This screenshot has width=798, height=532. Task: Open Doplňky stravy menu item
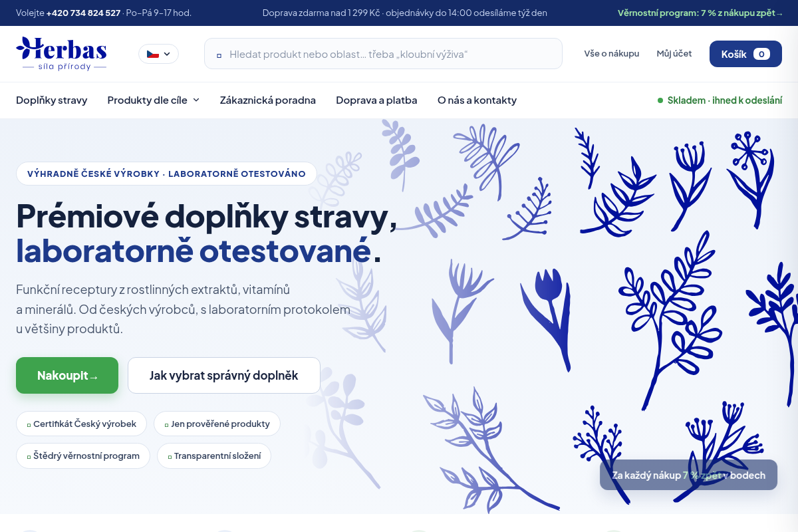click(52, 100)
